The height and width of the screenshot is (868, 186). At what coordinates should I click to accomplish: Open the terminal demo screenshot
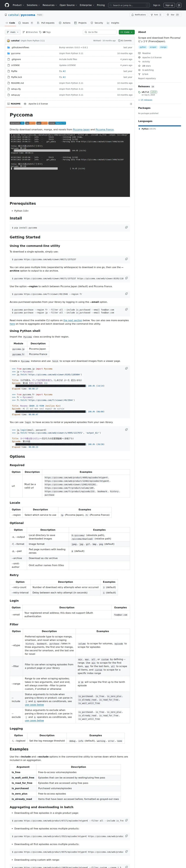pos(70,165)
